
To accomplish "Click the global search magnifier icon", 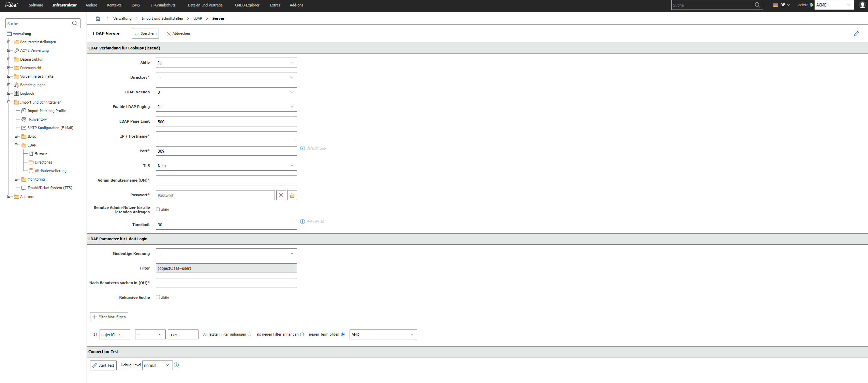I will pyautogui.click(x=757, y=5).
